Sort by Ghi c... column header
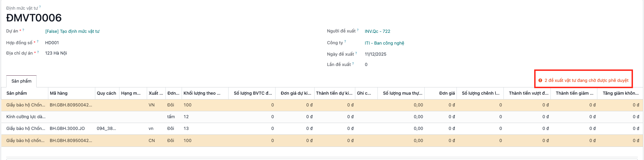644x160 pixels. (x=366, y=93)
